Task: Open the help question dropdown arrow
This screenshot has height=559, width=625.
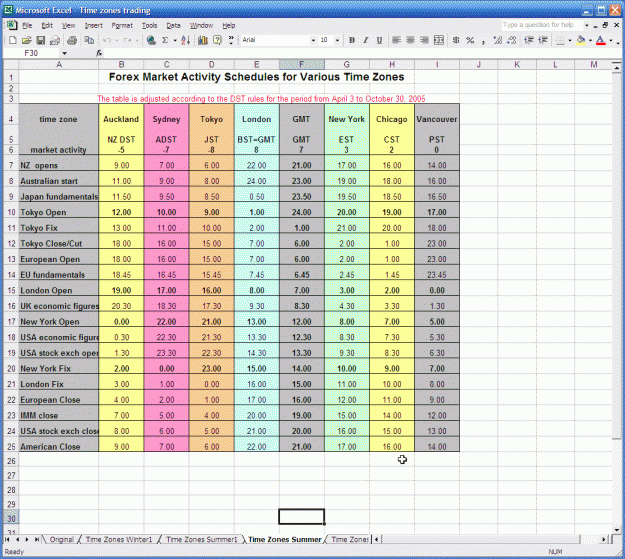Action: pyautogui.click(x=586, y=25)
